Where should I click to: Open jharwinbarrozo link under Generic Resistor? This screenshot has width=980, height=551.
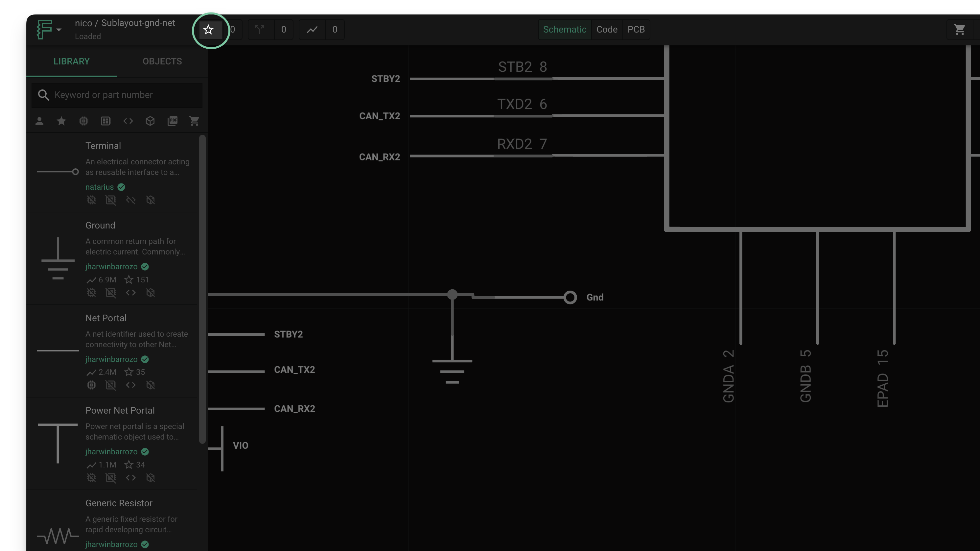pos(111,544)
